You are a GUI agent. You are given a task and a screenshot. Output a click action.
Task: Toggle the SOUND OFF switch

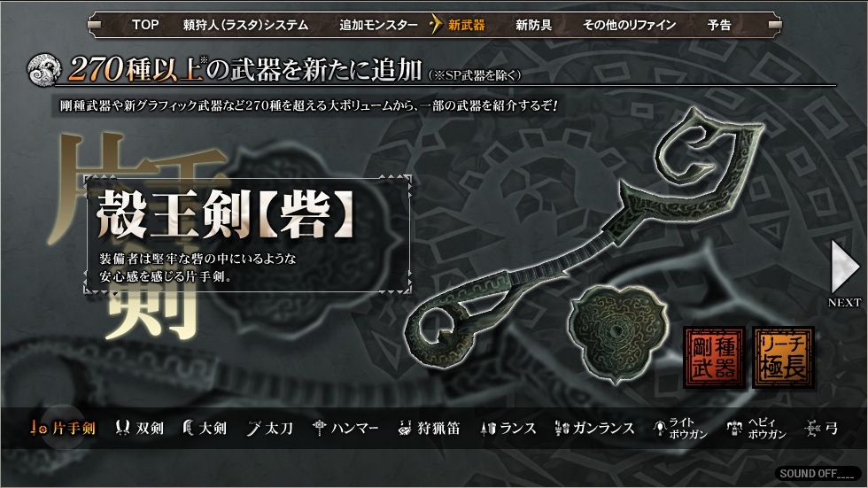coord(817,474)
